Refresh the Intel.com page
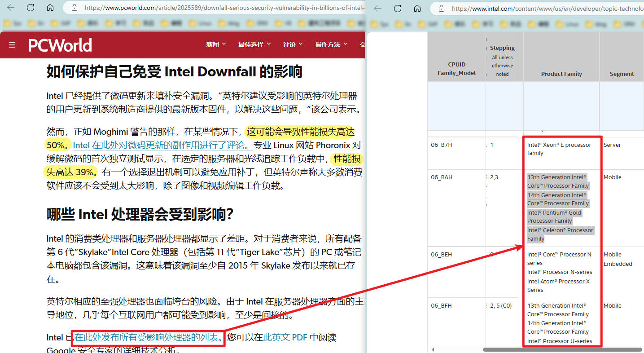644x353 pixels. tap(398, 8)
